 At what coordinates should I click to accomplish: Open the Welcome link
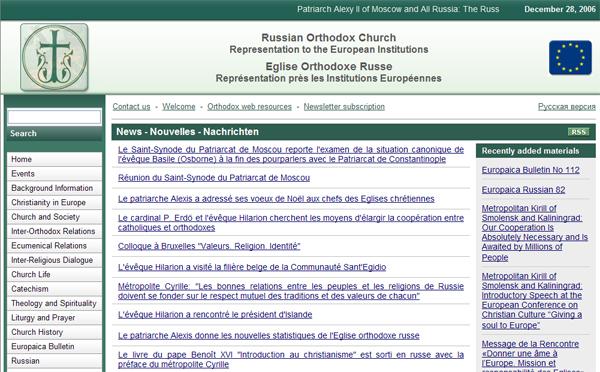(179, 107)
